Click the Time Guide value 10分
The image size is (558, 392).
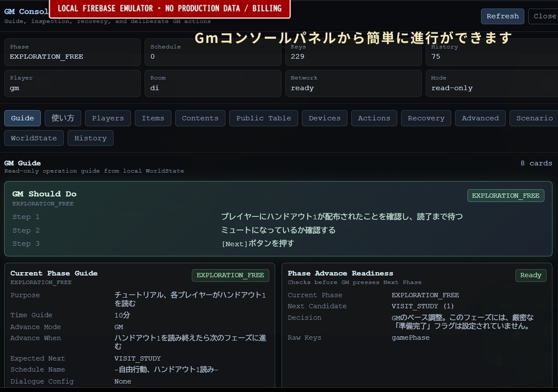coord(122,315)
